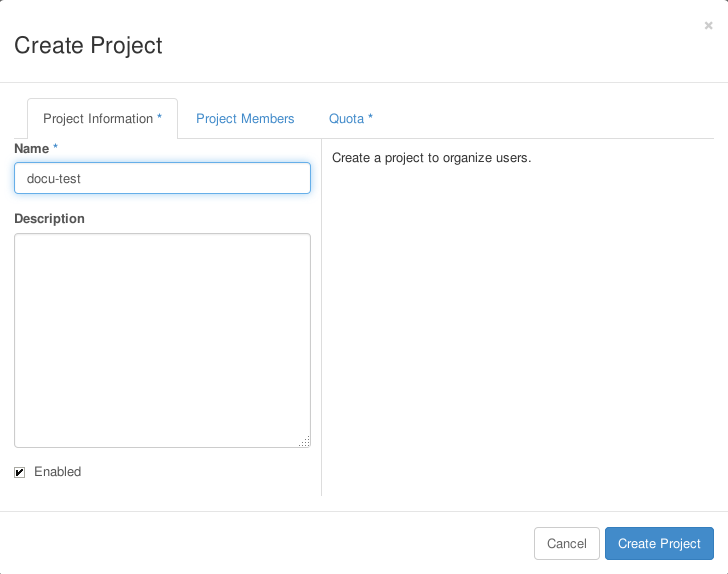728x574 pixels.
Task: Click the vertical divider beside the form
Action: [321, 317]
